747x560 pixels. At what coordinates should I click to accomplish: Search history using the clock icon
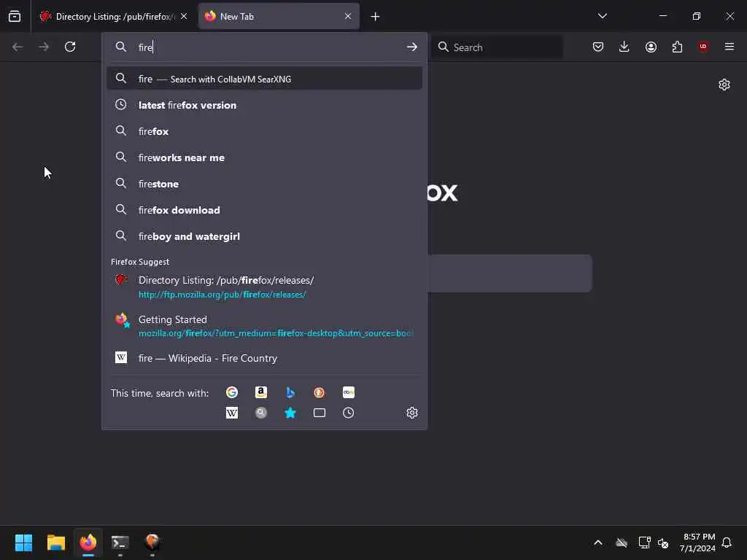[x=348, y=413]
